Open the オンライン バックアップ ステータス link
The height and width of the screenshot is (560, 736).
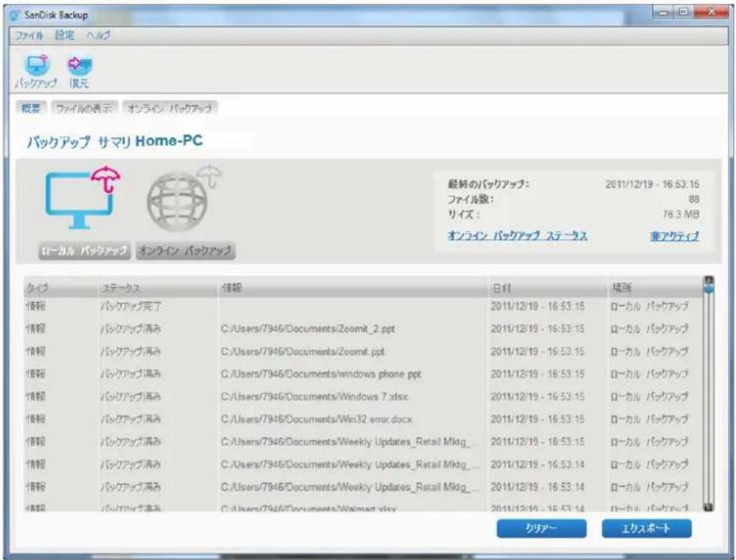pyautogui.click(x=517, y=235)
